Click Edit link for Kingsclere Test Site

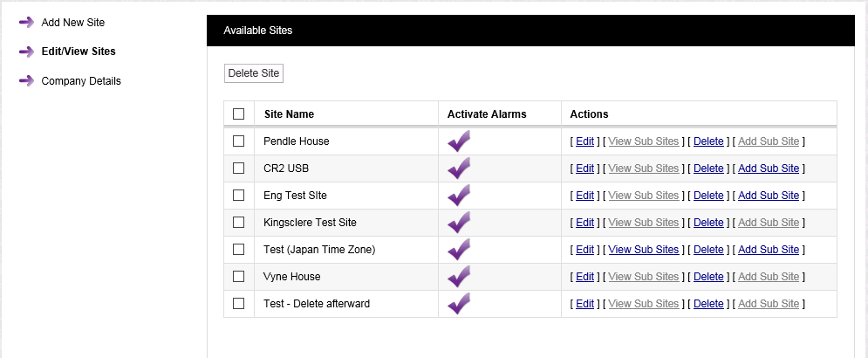[x=584, y=223]
